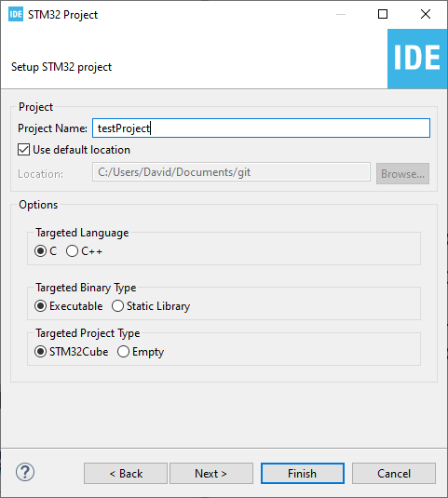Click the Location path field
The width and height of the screenshot is (448, 498).
pyautogui.click(x=231, y=172)
